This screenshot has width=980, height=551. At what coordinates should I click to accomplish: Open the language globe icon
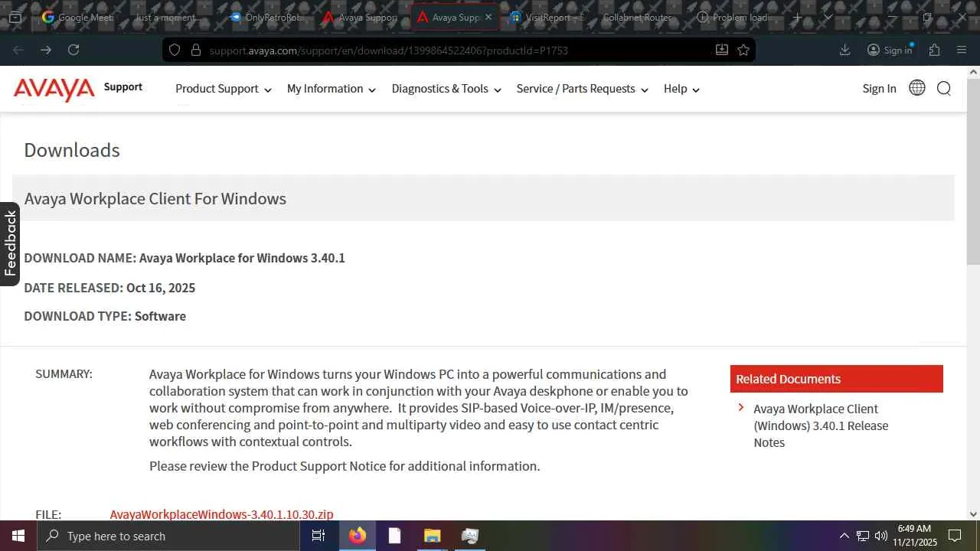click(x=916, y=88)
